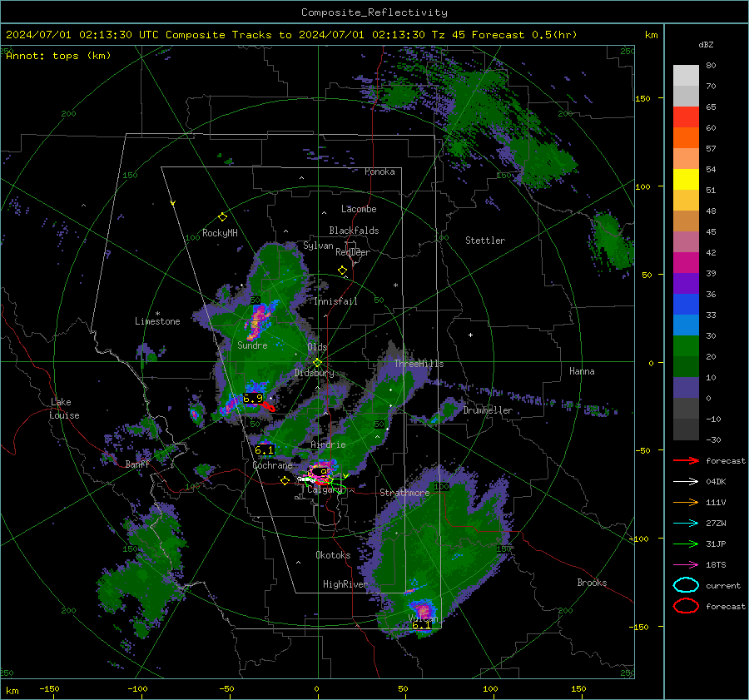Click the Sylvan label
749x700 pixels.
coord(318,246)
